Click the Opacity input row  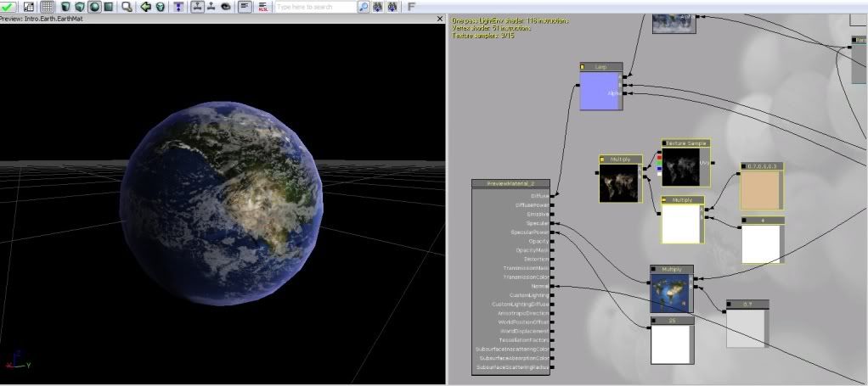[x=541, y=241]
